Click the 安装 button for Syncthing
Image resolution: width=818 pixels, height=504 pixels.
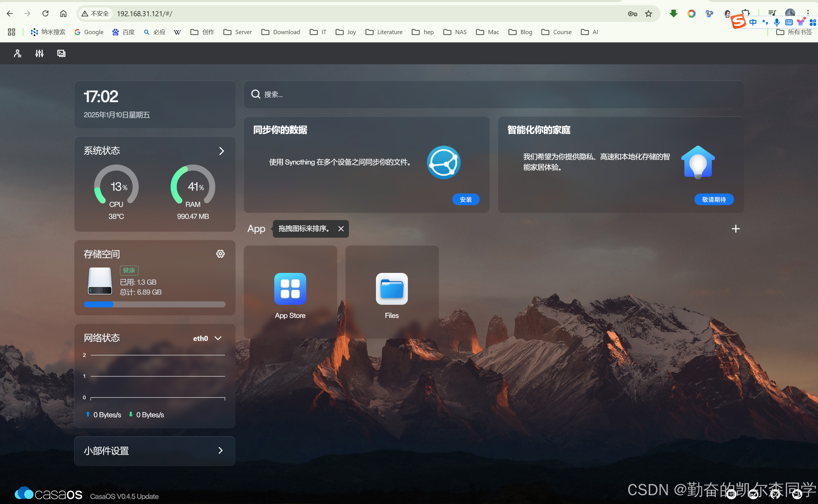466,199
